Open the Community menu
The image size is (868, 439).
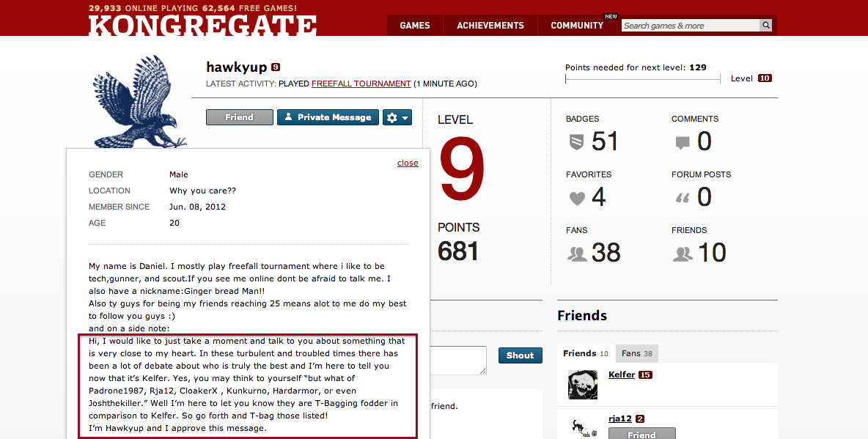coord(577,26)
